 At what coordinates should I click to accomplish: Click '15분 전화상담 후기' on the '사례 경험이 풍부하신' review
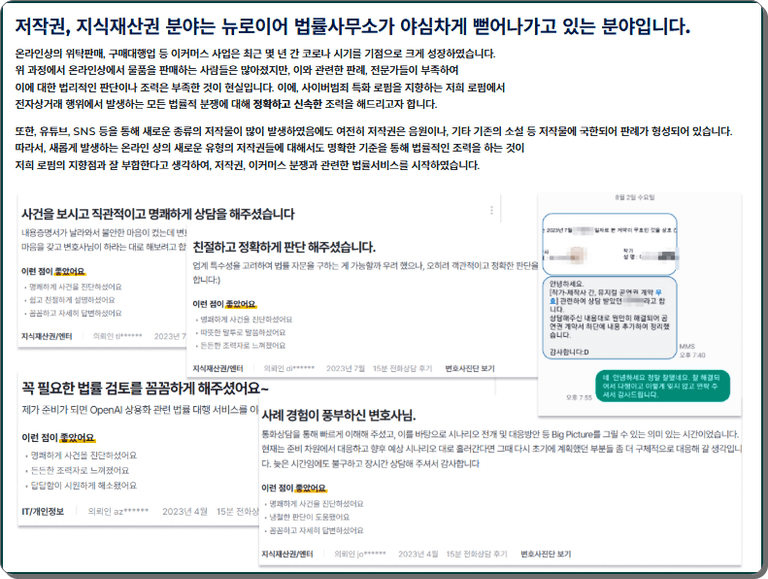[x=475, y=553]
